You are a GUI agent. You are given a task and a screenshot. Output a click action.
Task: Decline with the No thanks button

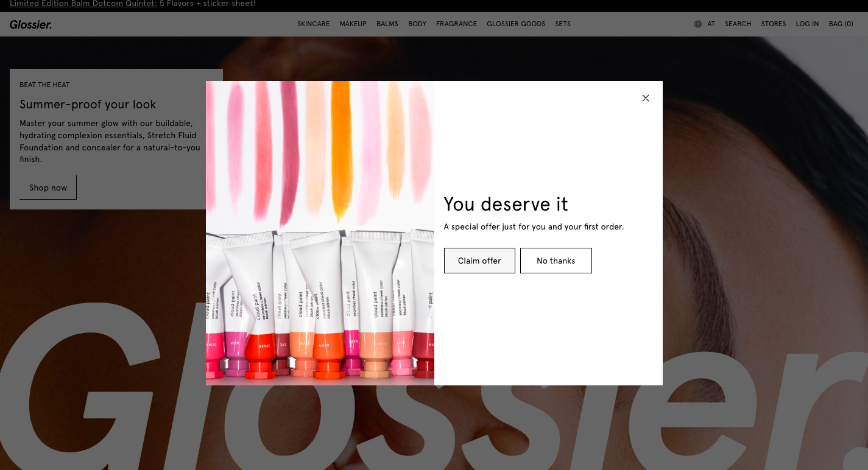coord(556,261)
